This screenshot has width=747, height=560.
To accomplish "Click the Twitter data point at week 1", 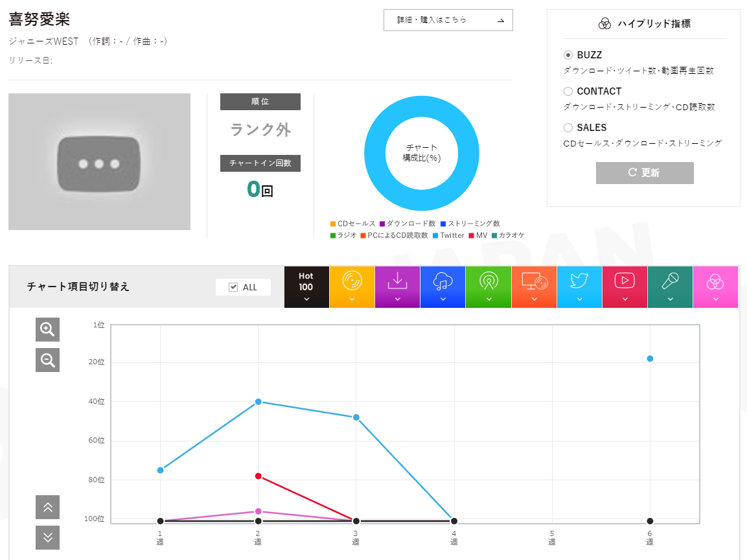I will 161,471.
